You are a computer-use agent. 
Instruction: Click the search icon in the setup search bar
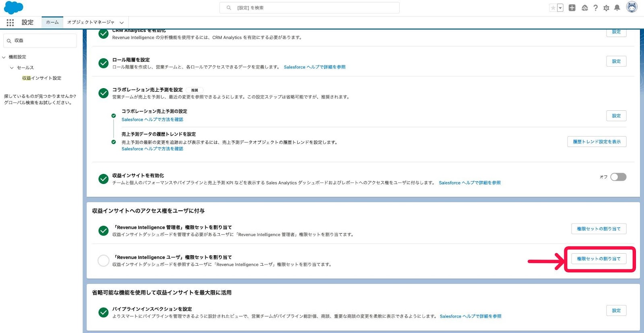coord(229,8)
